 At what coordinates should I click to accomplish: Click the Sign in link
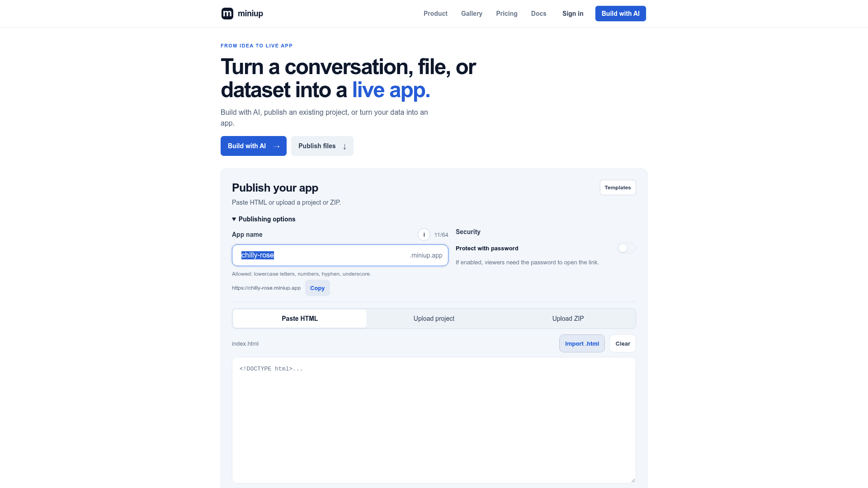pos(573,14)
